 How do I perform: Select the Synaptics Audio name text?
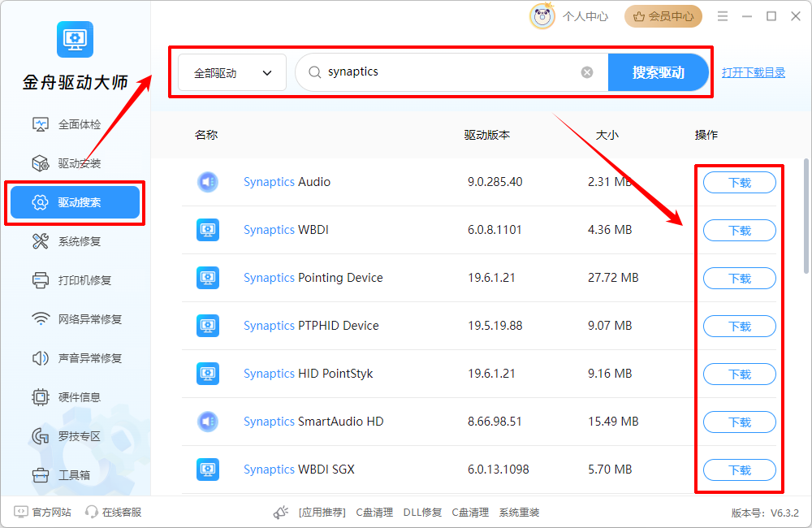(287, 182)
